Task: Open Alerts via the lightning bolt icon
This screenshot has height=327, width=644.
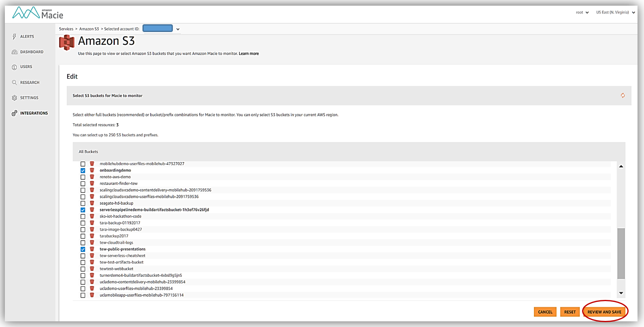Action: point(15,36)
